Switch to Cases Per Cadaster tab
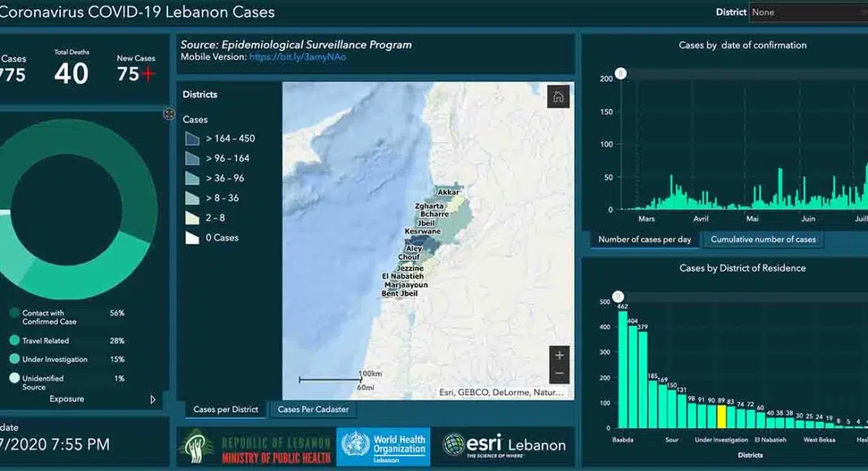This screenshot has height=471, width=868. pos(313,410)
